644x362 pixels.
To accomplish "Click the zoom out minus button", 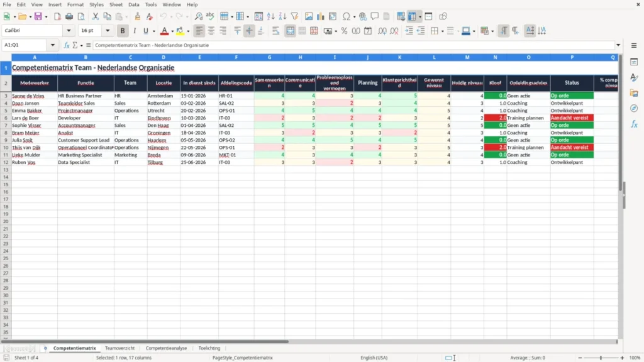I will (x=580, y=358).
